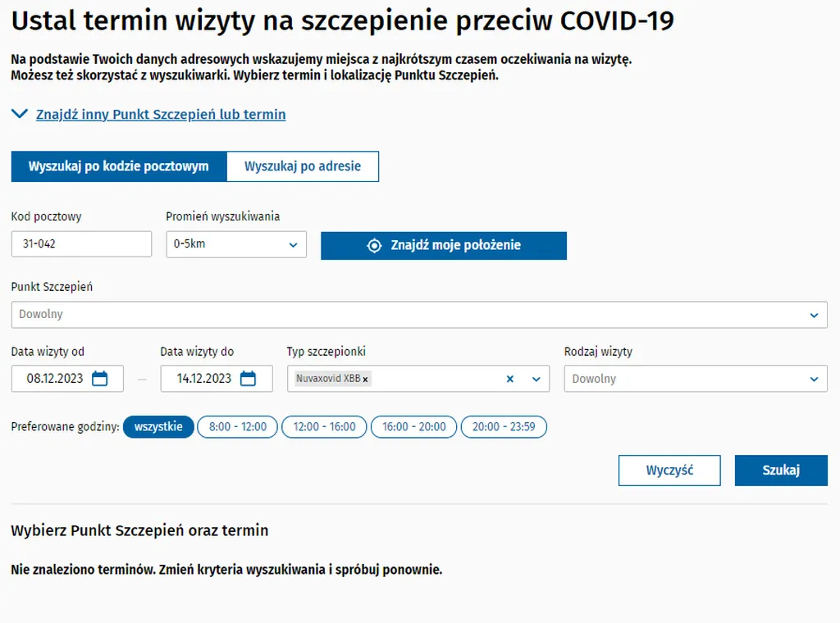Open calendar for Data wizyty od

(100, 379)
